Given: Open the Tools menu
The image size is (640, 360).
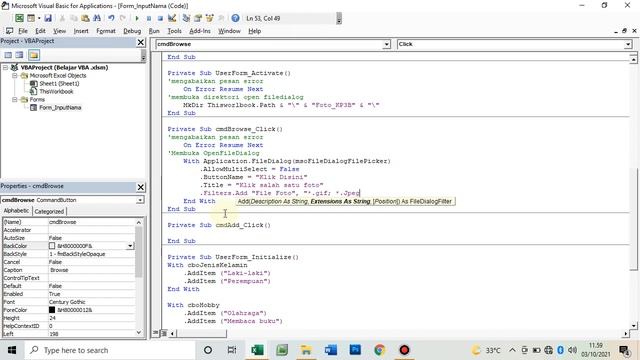Looking at the screenshot, I should [174, 31].
